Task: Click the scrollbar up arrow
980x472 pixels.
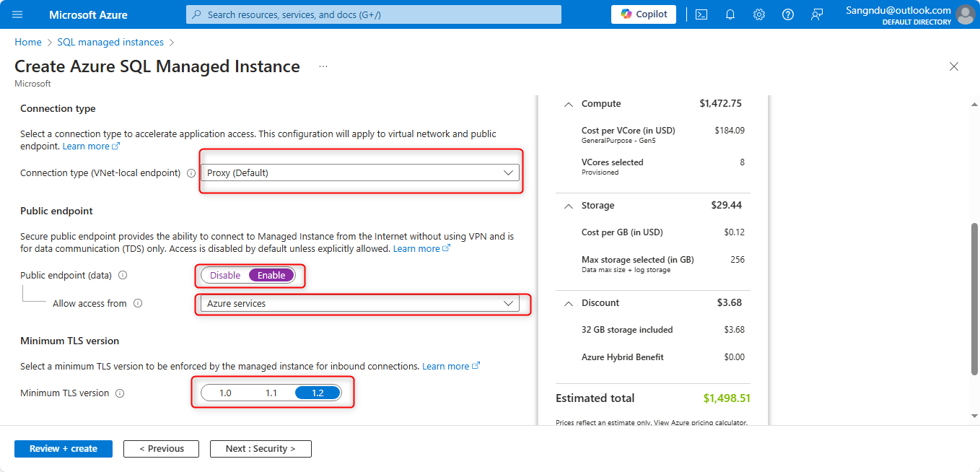Action: 974,105
